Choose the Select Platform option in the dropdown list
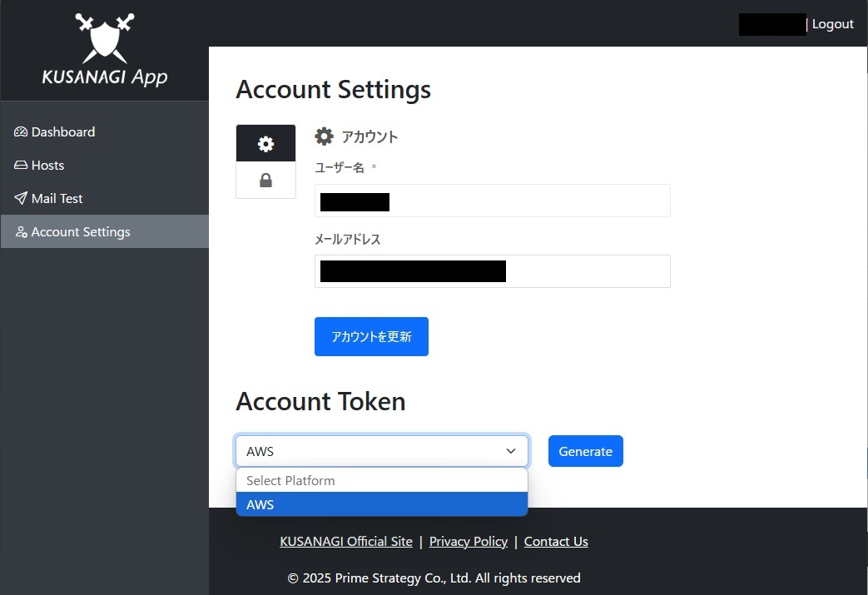This screenshot has height=595, width=868. click(381, 480)
